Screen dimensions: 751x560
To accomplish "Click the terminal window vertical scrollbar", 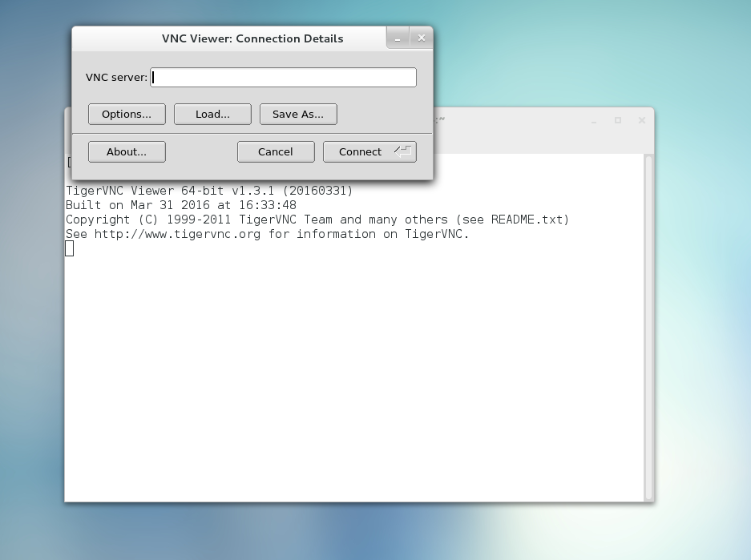I will tap(648, 327).
